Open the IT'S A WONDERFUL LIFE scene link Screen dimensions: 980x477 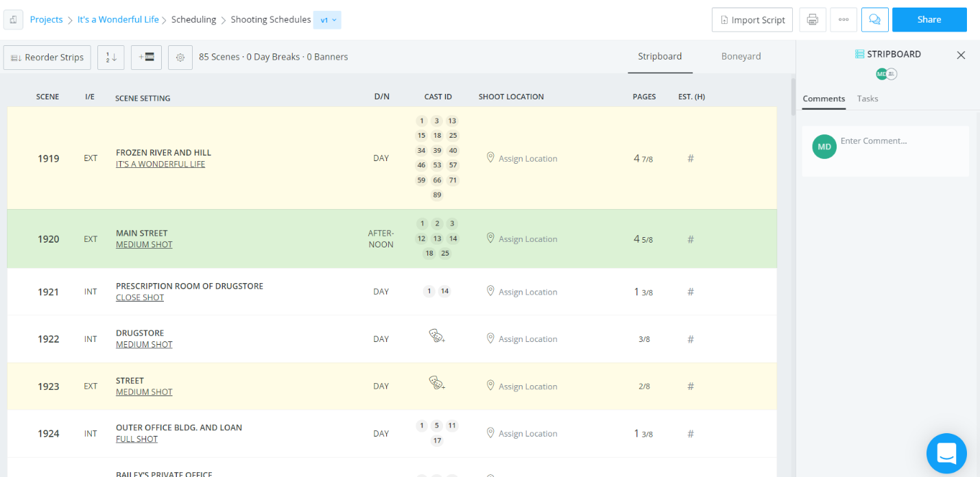(x=160, y=164)
